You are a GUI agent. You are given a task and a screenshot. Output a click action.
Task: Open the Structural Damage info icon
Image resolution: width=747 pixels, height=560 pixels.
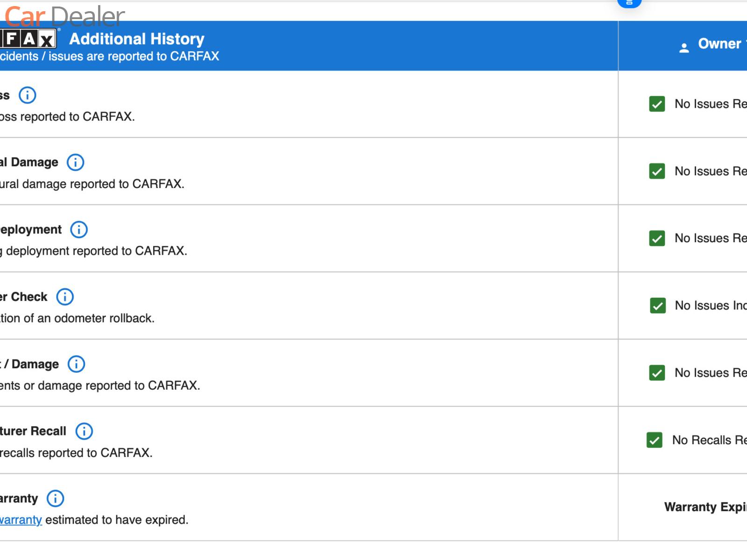pos(75,162)
